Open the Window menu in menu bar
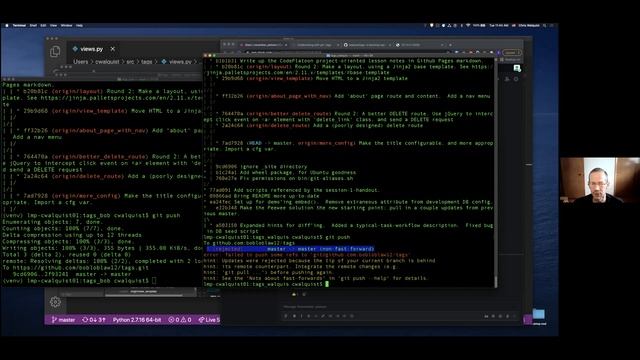Viewport: 640px width, 360px height. [66, 25]
